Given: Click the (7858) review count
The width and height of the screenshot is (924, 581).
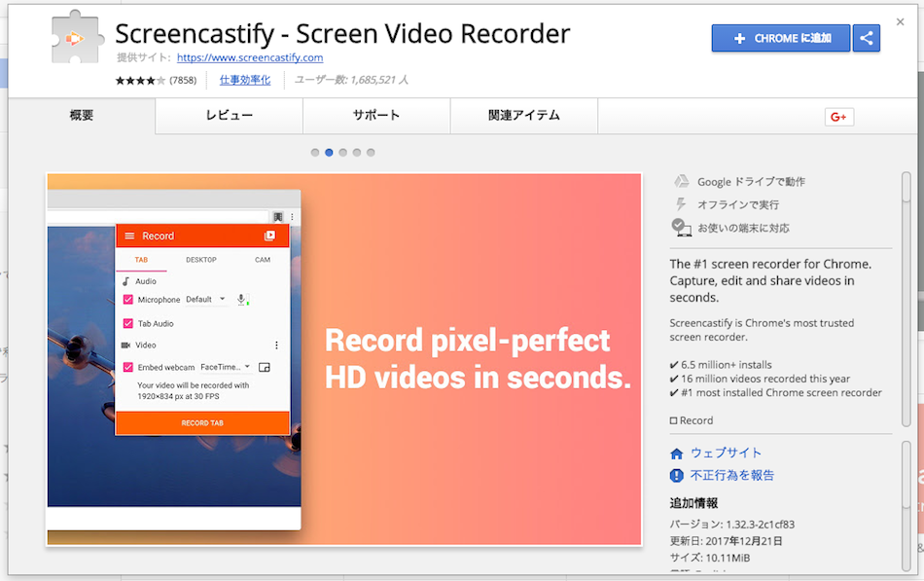Looking at the screenshot, I should click(183, 80).
